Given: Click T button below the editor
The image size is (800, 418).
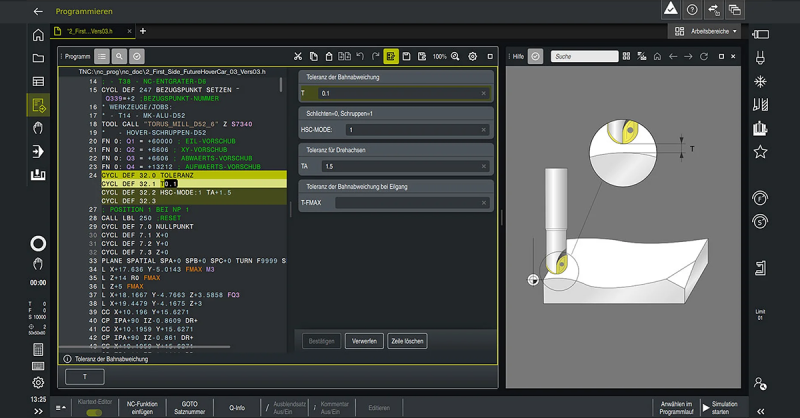Looking at the screenshot, I should click(85, 377).
